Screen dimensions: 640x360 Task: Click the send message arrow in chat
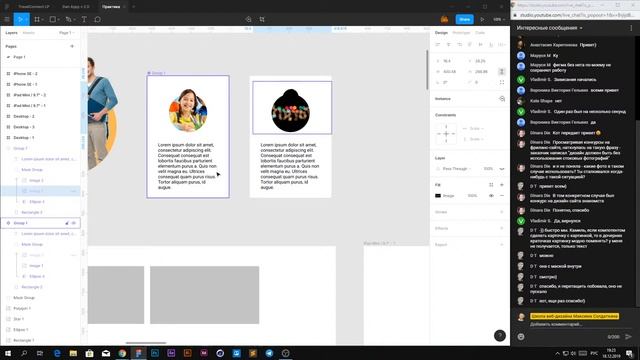629,337
